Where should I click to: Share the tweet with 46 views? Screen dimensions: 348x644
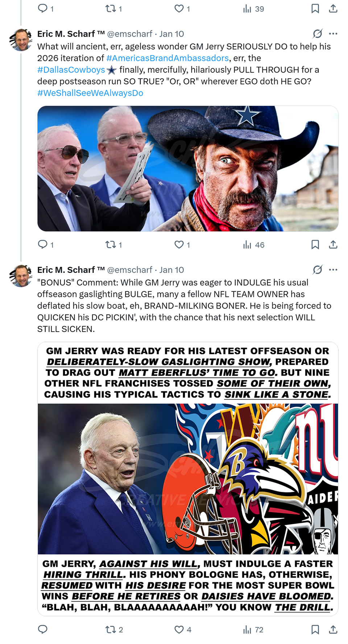click(333, 245)
